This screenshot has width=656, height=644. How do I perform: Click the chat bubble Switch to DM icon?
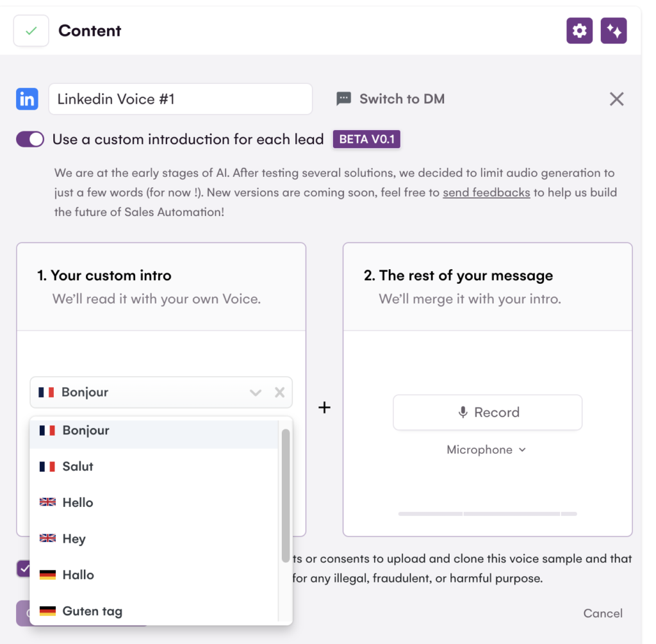click(344, 99)
